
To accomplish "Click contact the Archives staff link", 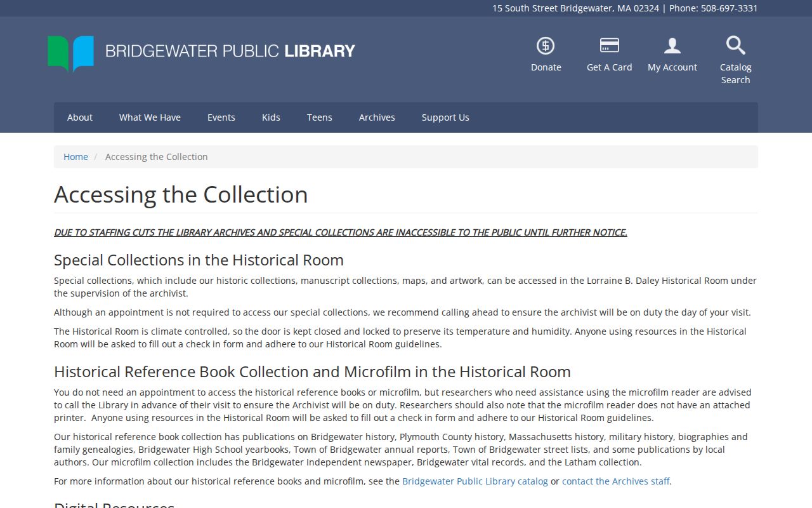I will [615, 481].
